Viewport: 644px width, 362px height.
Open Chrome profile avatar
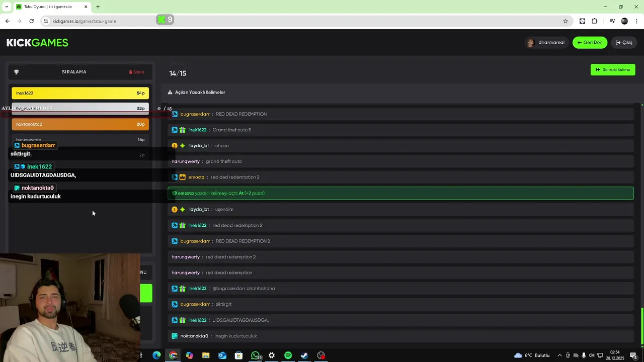point(624,21)
